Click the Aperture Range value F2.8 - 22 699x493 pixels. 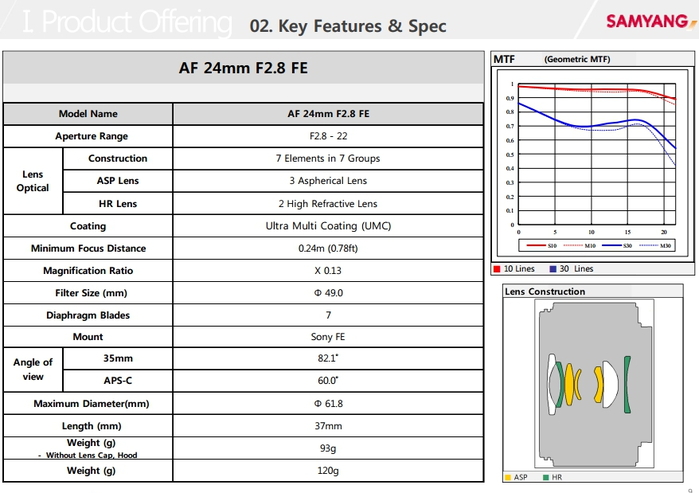tap(328, 136)
